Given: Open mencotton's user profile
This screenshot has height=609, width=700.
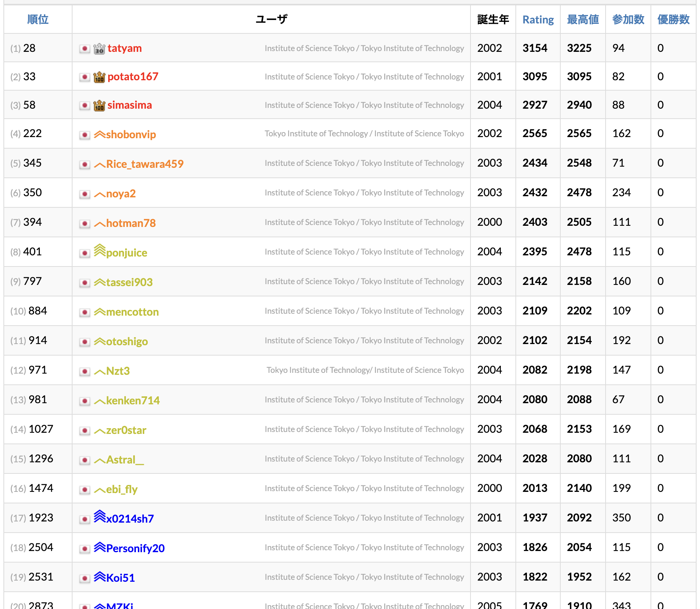Looking at the screenshot, I should tap(132, 312).
